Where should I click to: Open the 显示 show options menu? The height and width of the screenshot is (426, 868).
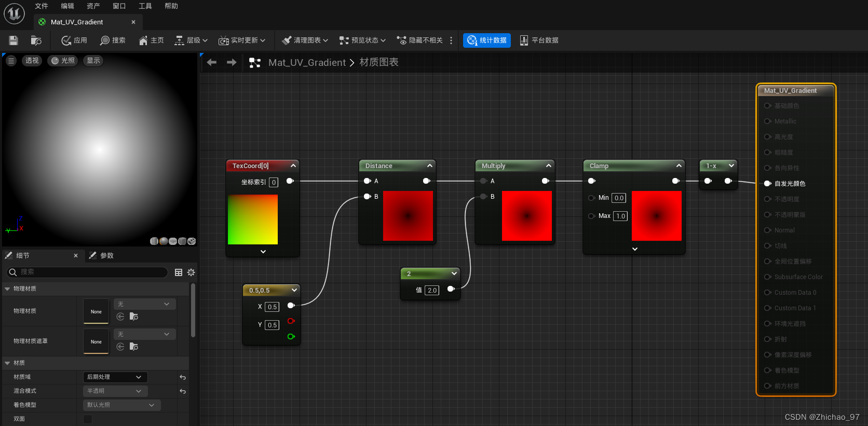[93, 61]
